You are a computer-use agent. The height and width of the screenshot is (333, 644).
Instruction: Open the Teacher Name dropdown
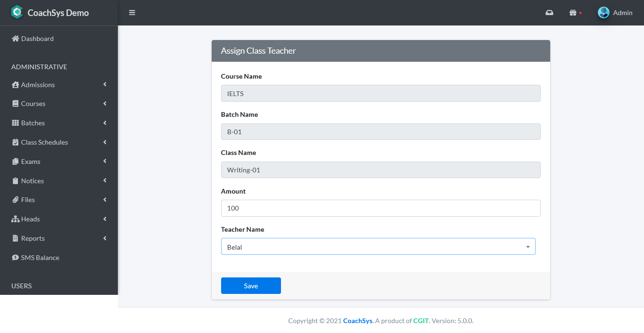point(378,247)
